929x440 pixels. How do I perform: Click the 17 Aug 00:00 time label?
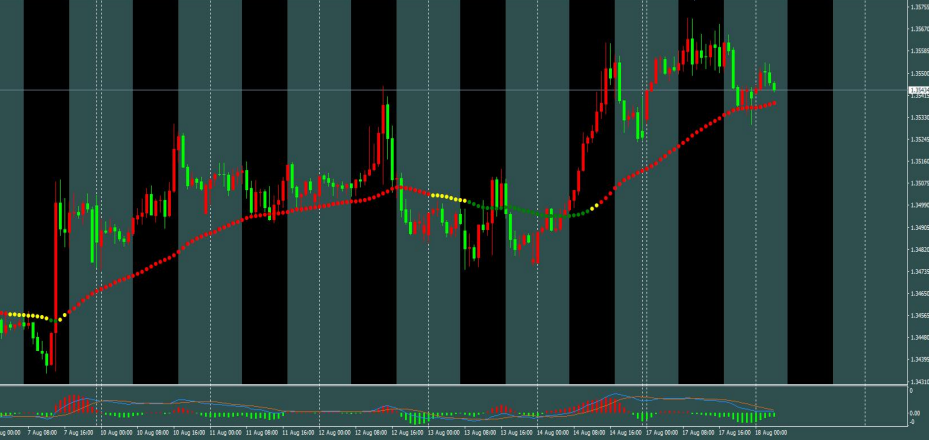[x=662, y=432]
